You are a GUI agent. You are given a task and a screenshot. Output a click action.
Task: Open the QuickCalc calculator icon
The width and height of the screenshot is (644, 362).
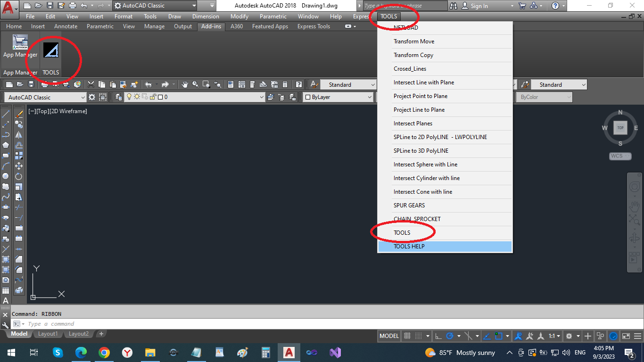[285, 84]
